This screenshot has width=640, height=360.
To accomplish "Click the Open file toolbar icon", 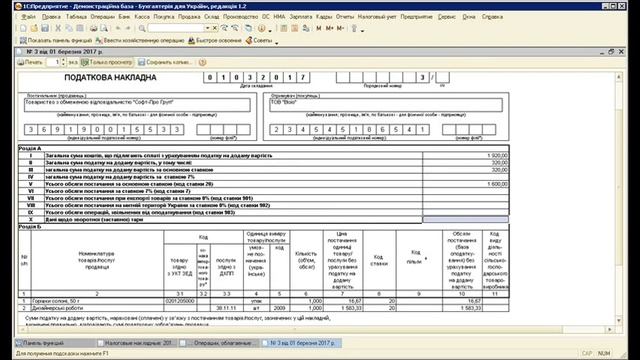I will (x=34, y=28).
